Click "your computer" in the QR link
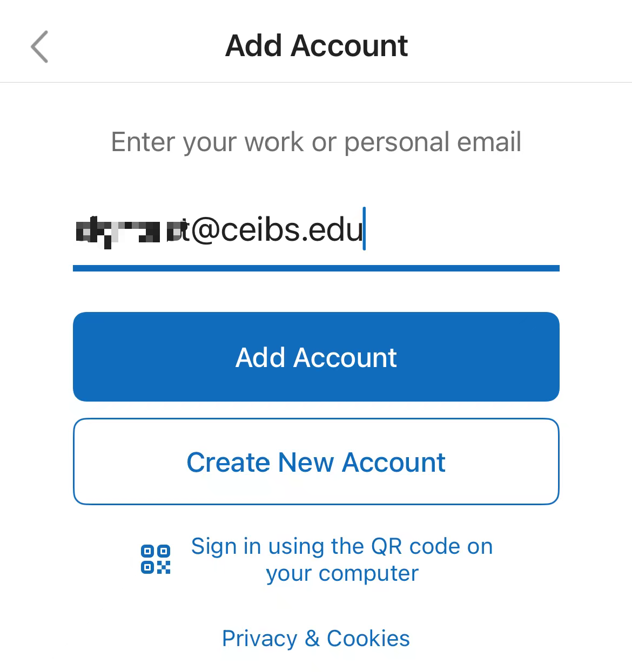 point(342,573)
